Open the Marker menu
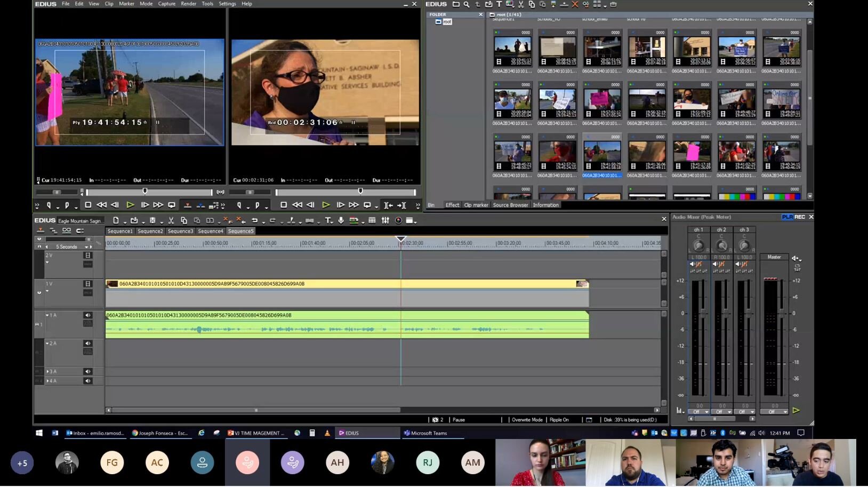 click(126, 4)
